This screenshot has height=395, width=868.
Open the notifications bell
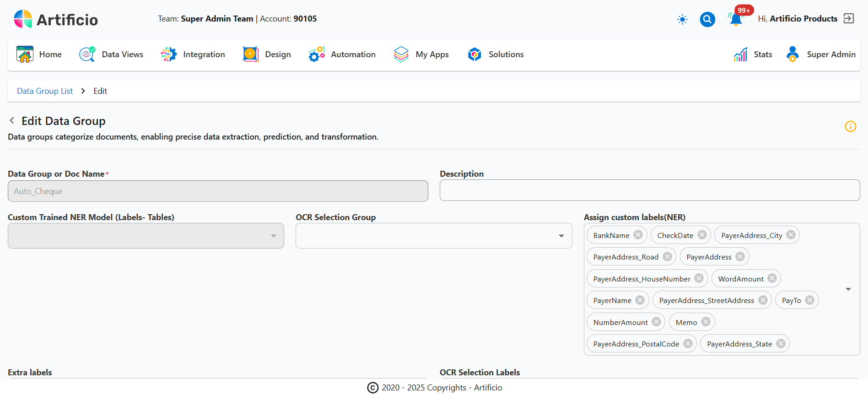coord(736,19)
